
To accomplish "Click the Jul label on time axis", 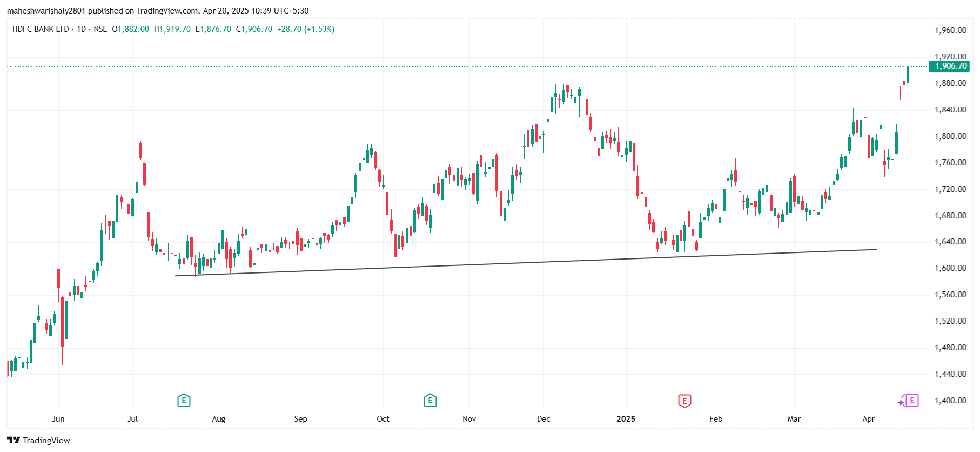I will (132, 419).
